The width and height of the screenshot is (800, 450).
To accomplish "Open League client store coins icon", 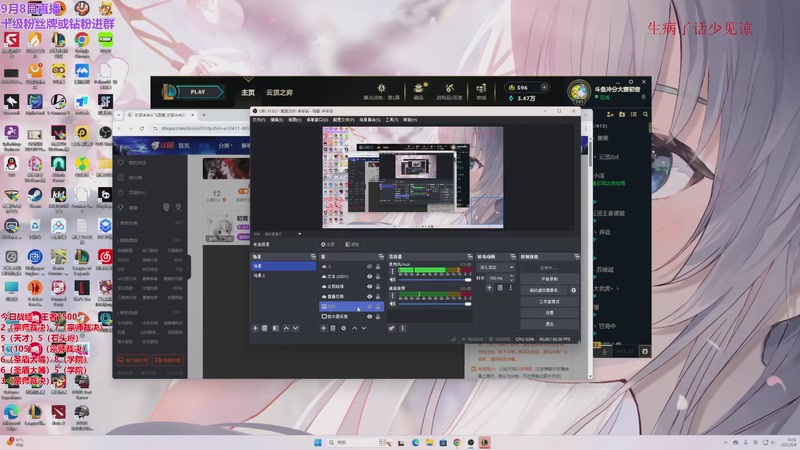I will [481, 88].
